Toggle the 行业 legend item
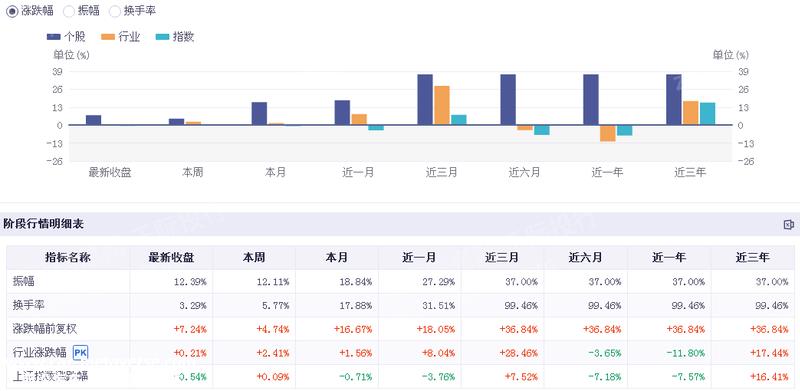 120,37
